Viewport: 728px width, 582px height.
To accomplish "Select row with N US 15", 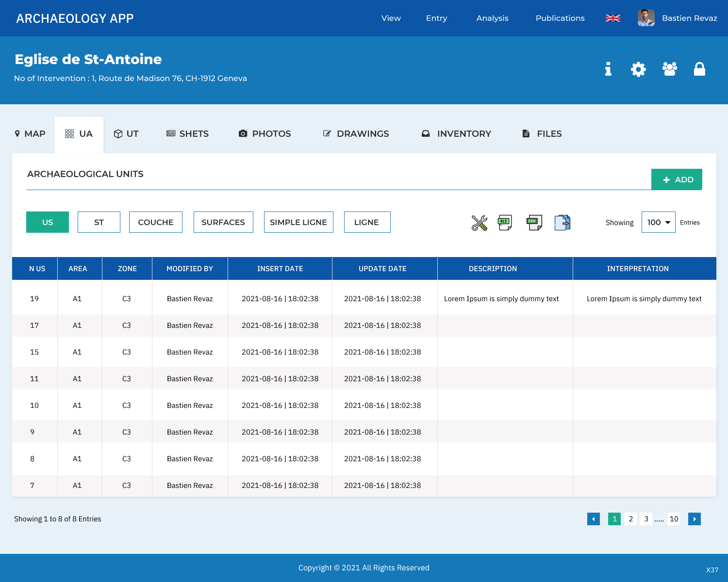I will point(364,352).
